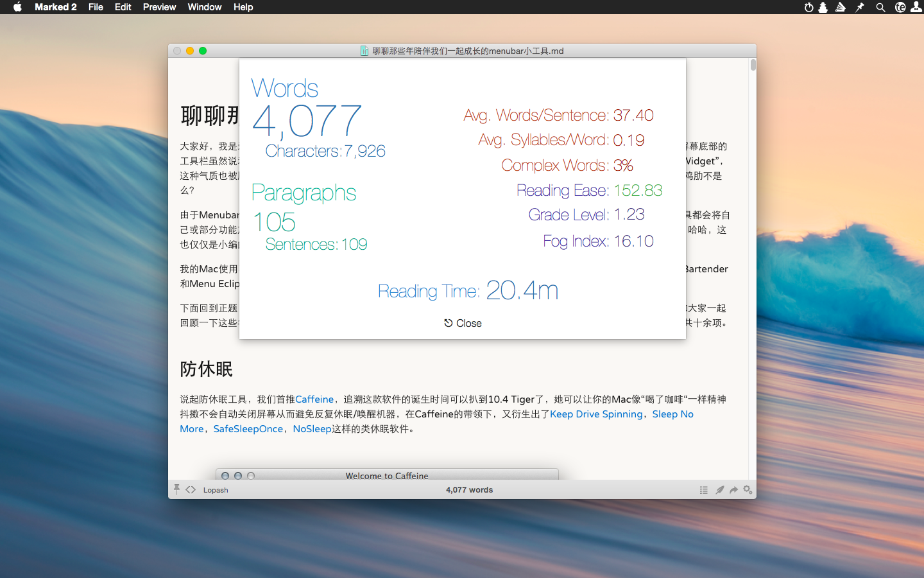The width and height of the screenshot is (924, 578).
Task: Open the Edit menu
Action: tap(123, 7)
